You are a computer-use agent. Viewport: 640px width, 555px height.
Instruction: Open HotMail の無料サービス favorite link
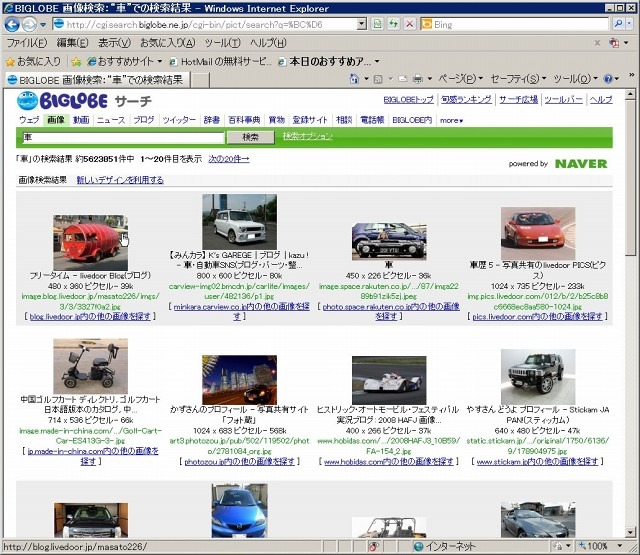[220, 62]
